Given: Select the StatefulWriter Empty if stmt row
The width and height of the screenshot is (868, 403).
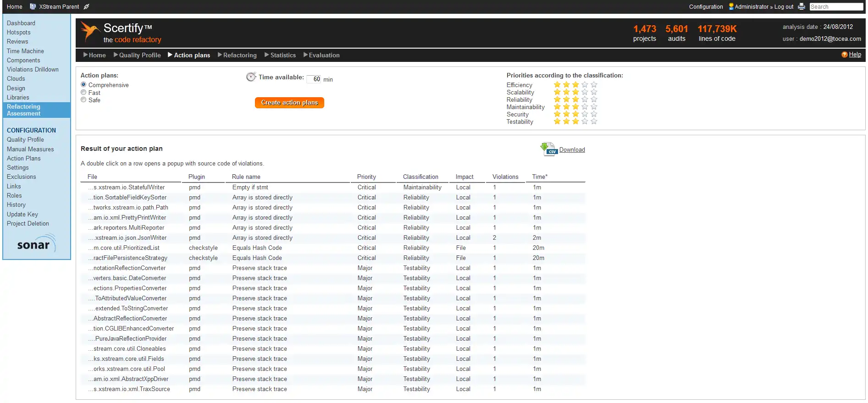Looking at the screenshot, I should pos(333,188).
